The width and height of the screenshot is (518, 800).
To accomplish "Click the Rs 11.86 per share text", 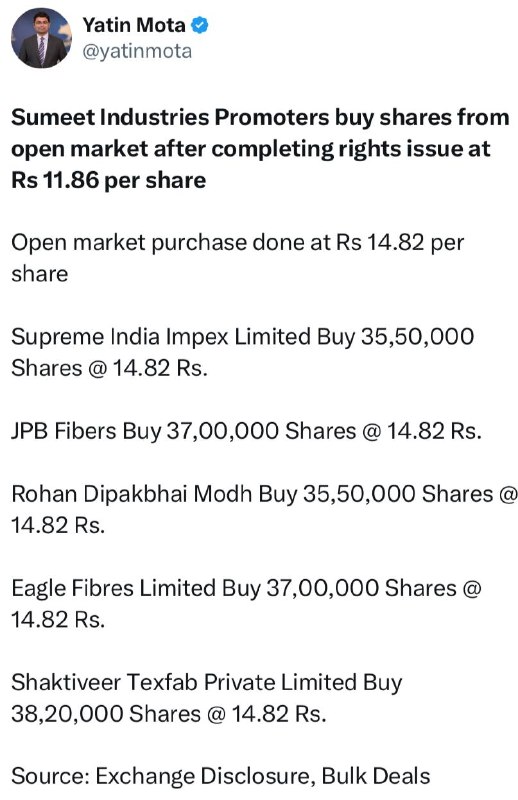I will (x=109, y=180).
